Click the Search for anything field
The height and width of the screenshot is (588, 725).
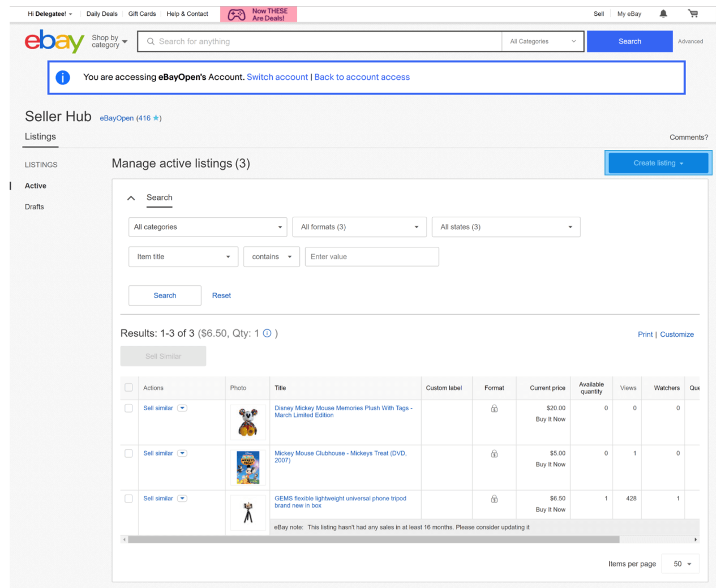pyautogui.click(x=320, y=41)
